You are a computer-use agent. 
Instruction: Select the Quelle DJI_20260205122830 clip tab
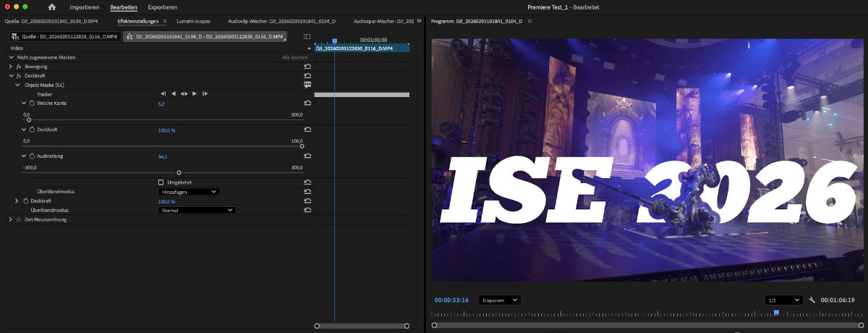64,35
